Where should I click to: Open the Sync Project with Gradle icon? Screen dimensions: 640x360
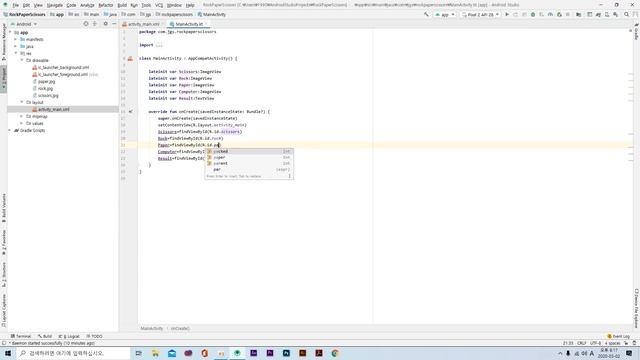click(x=598, y=14)
